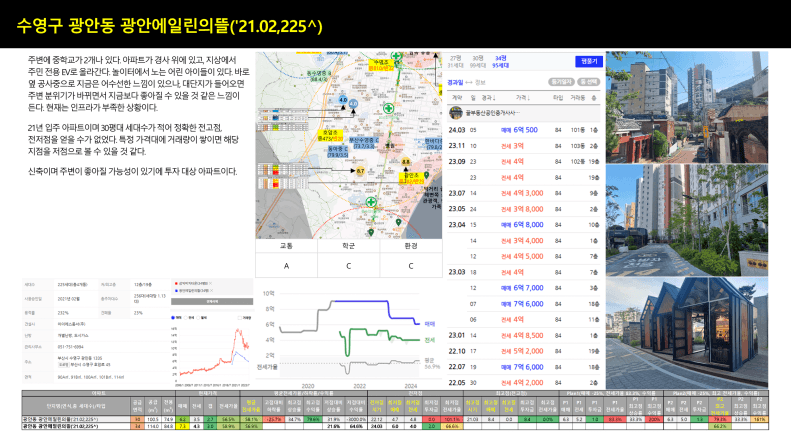Click the 8.8 yellow map marker
Screen dimensions: 791x445
[x=406, y=162]
